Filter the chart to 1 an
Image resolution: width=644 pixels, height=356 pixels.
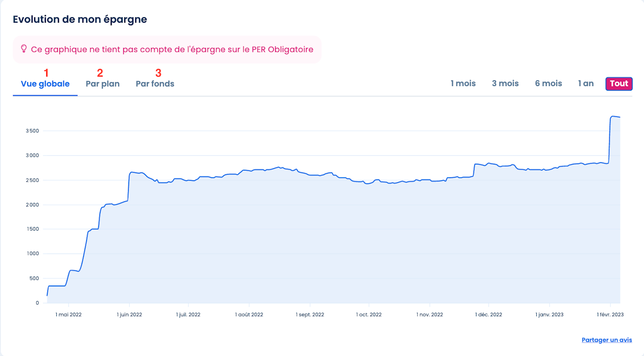click(586, 84)
